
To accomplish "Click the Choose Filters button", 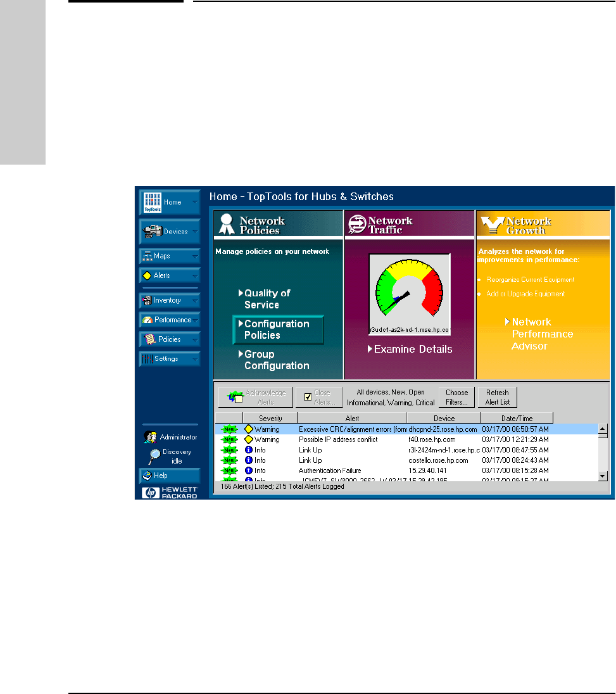I will pos(456,397).
